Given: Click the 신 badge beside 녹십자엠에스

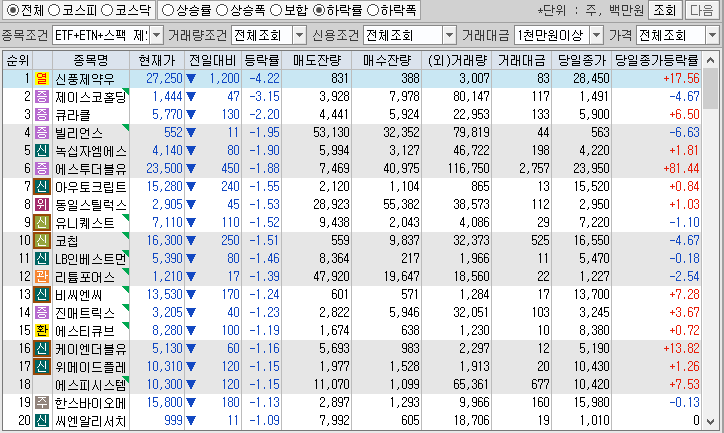Looking at the screenshot, I should 42,150.
